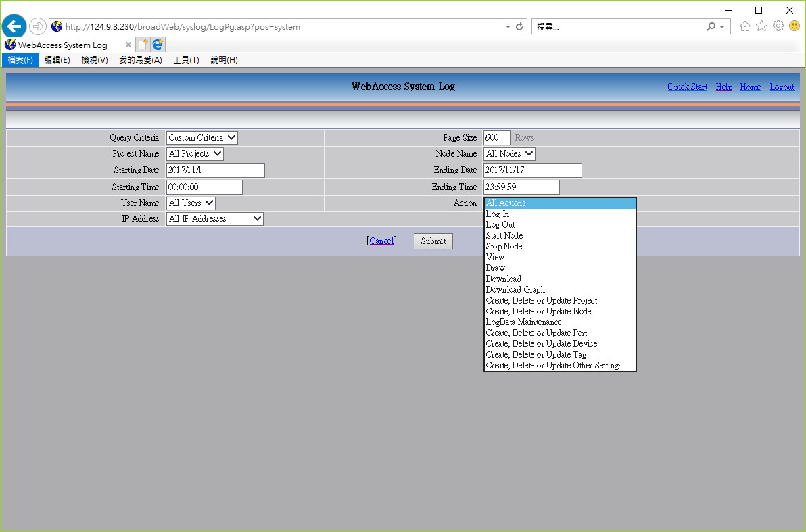Select 'LogData Maintenance' in the Action list
The height and width of the screenshot is (532, 806).
[x=560, y=322]
